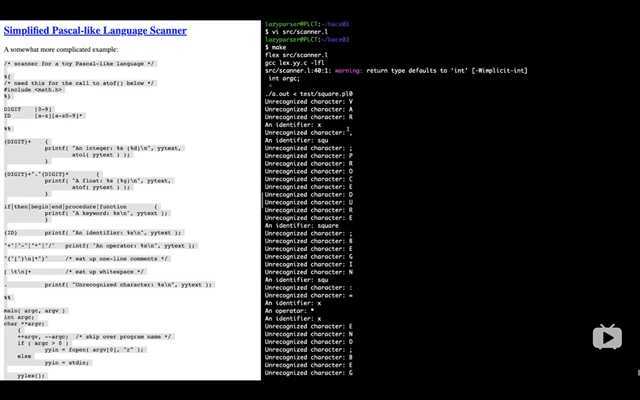Click the printf 'A keyword' code line

tap(106, 213)
